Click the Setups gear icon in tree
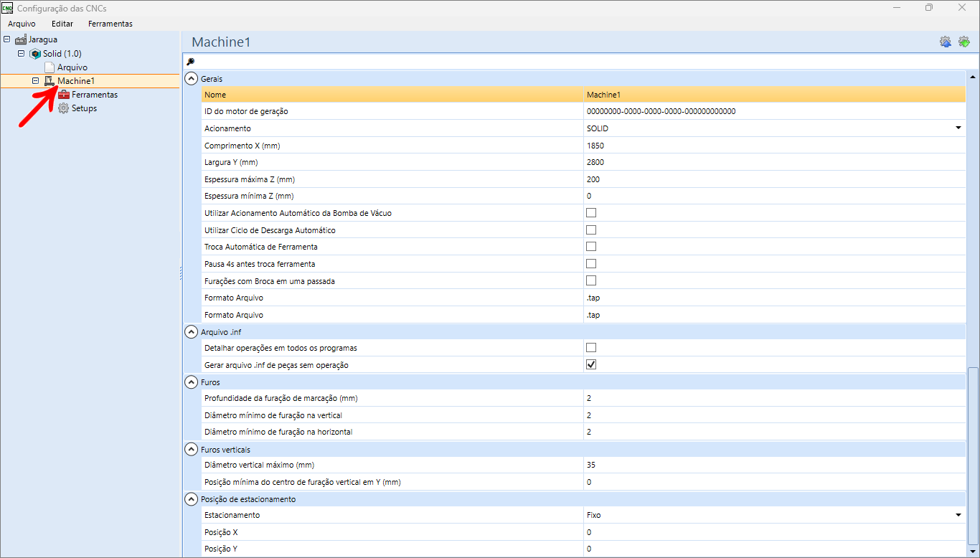 tap(64, 108)
